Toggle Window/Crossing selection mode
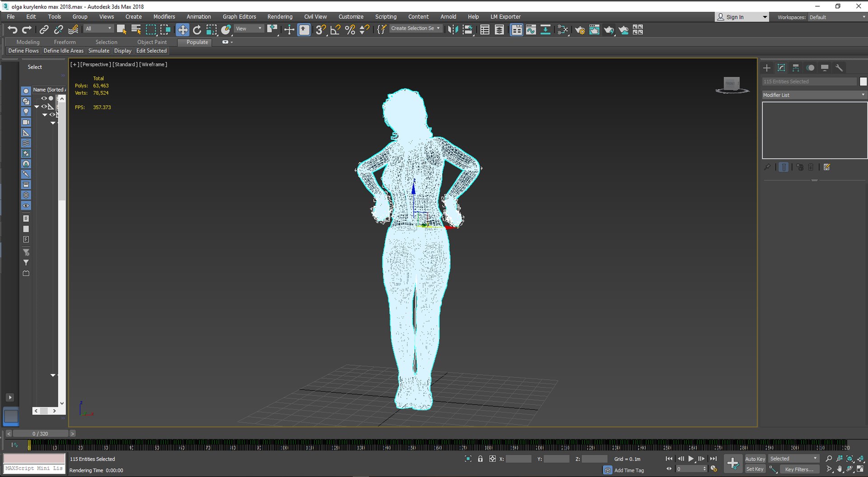 [x=165, y=30]
